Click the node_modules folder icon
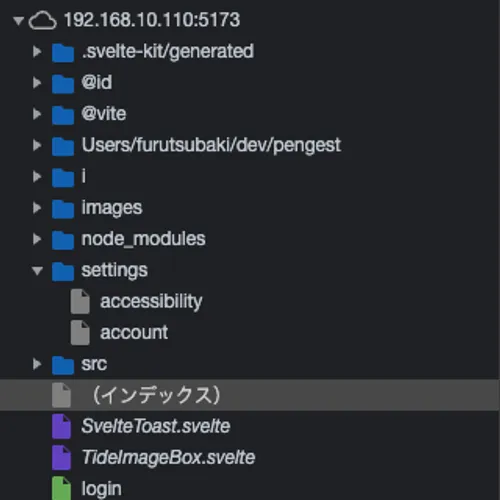500x500 pixels. 63,240
